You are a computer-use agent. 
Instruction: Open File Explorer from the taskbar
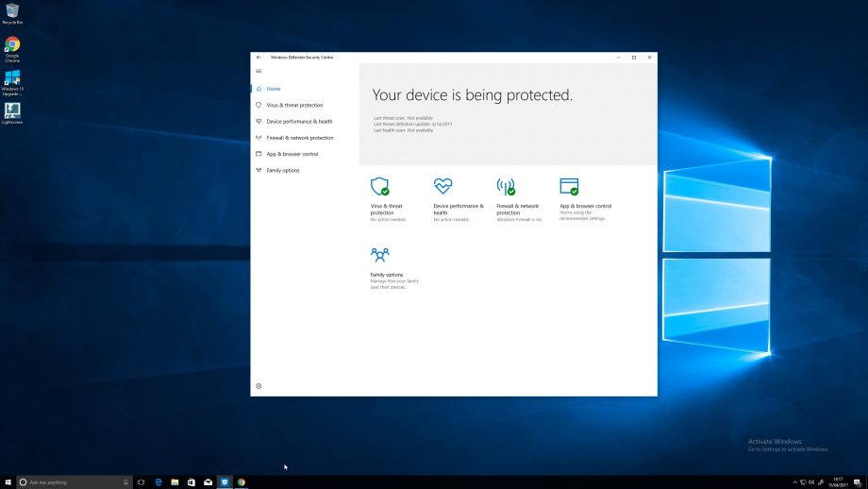[x=175, y=482]
